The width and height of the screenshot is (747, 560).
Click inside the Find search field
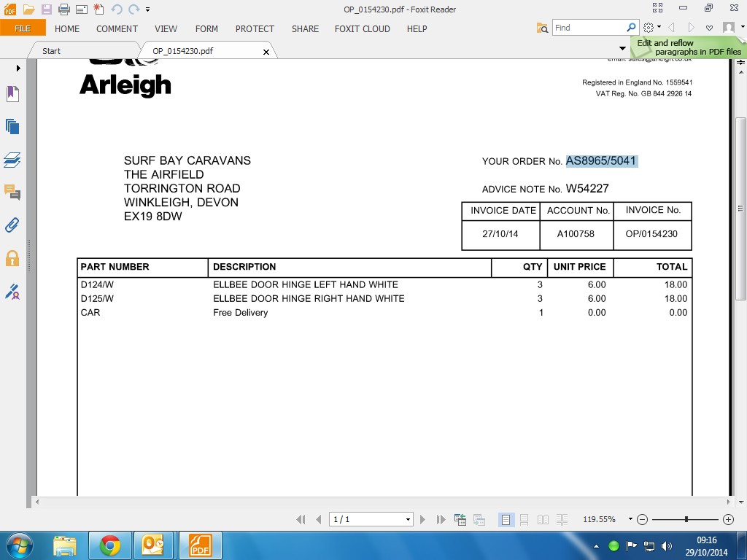(589, 28)
